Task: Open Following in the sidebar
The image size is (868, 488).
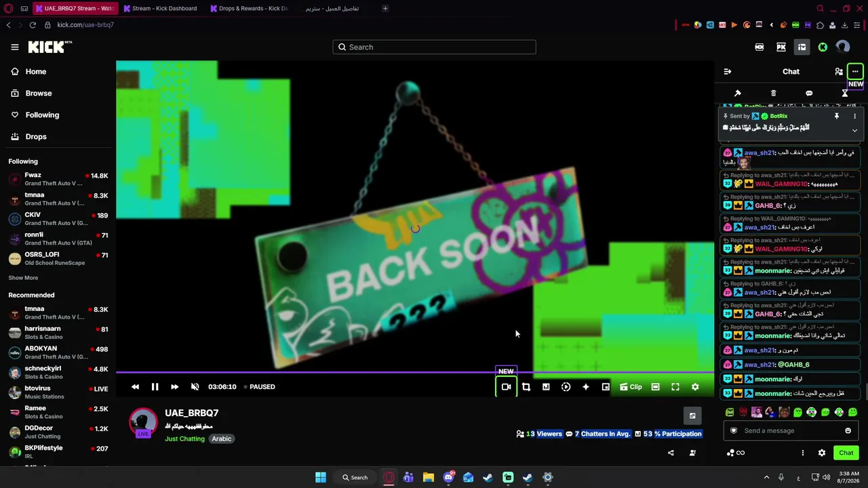Action: click(42, 115)
